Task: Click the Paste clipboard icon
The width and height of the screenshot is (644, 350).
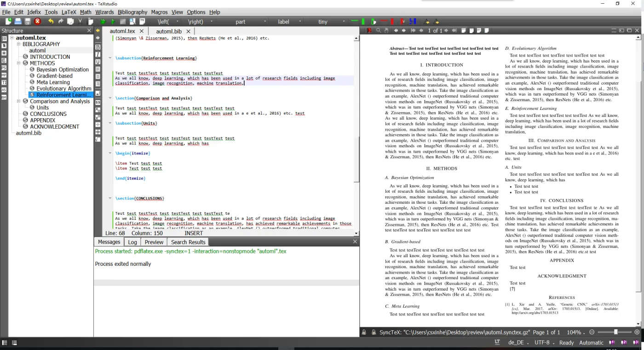Action: click(x=90, y=21)
